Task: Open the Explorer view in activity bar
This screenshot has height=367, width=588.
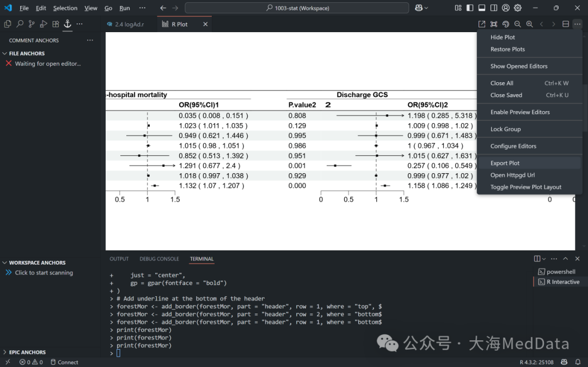Action: click(x=8, y=24)
